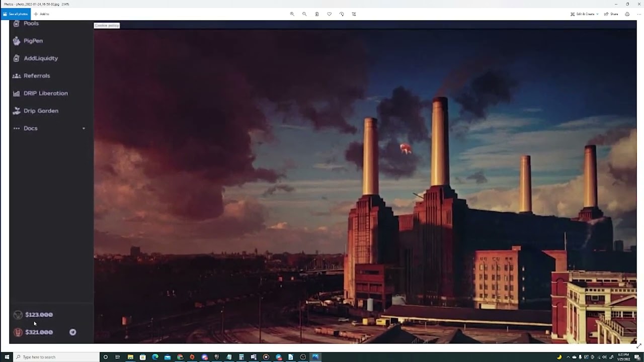The image size is (644, 362).
Task: Click the $123.000 token price
Action: click(x=39, y=315)
